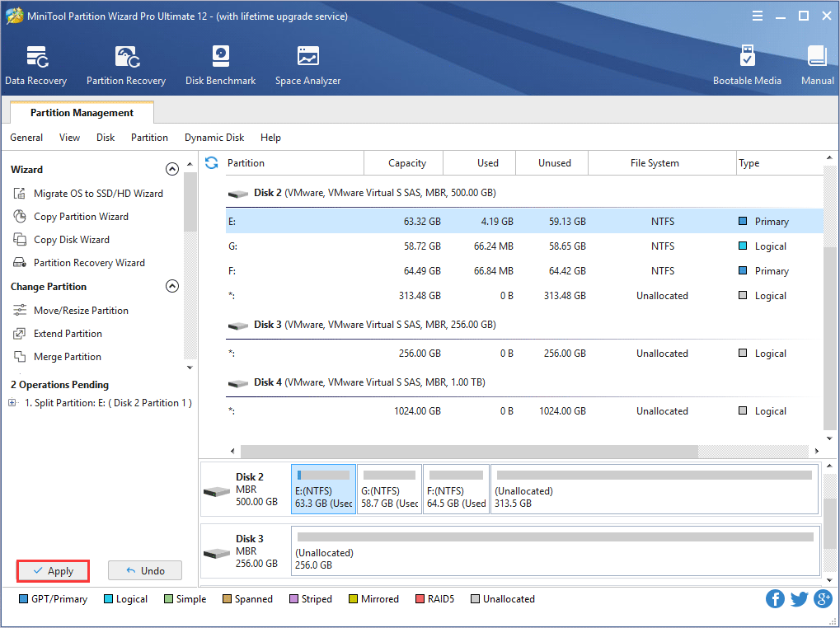This screenshot has height=628, width=840.
Task: Click the Undo button
Action: (145, 570)
